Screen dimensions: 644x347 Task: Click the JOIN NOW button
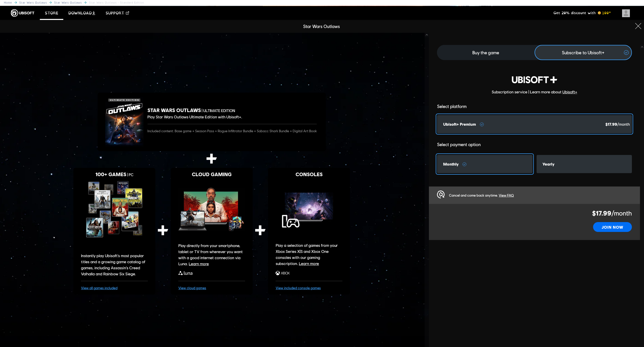pos(612,227)
